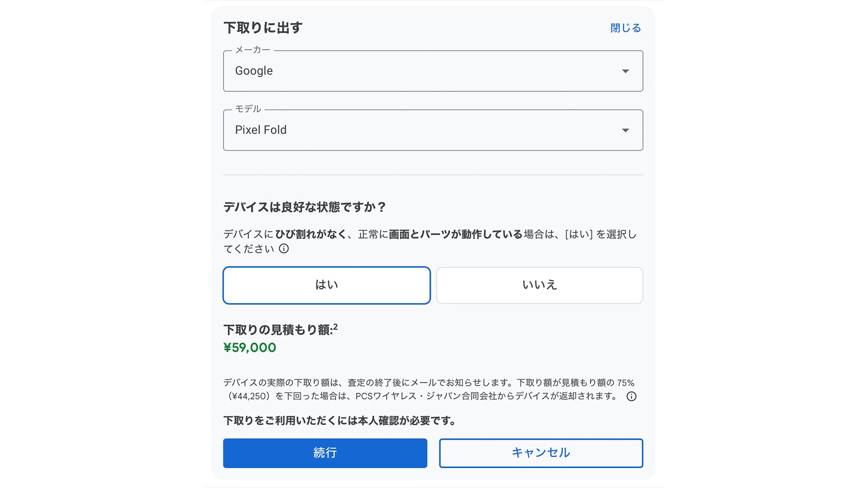Click the 下取りの見積もり額 label

(278, 330)
